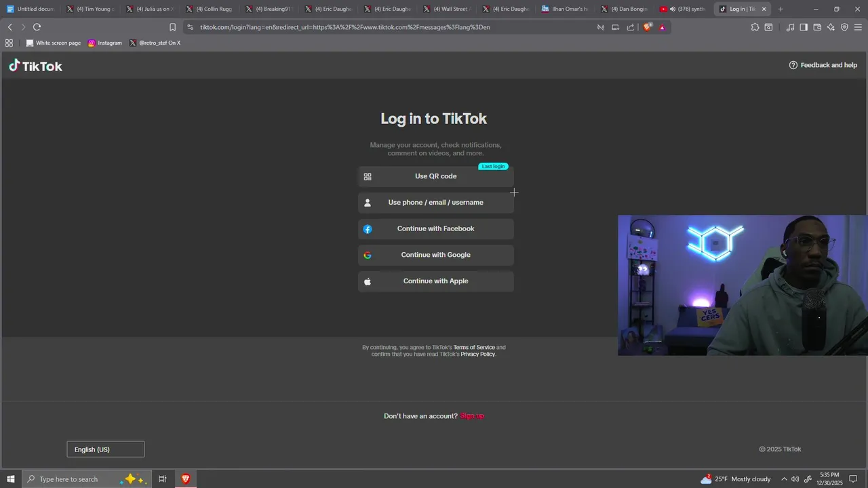Continue with Apple login
Screen dimensions: 868x488
435,281
